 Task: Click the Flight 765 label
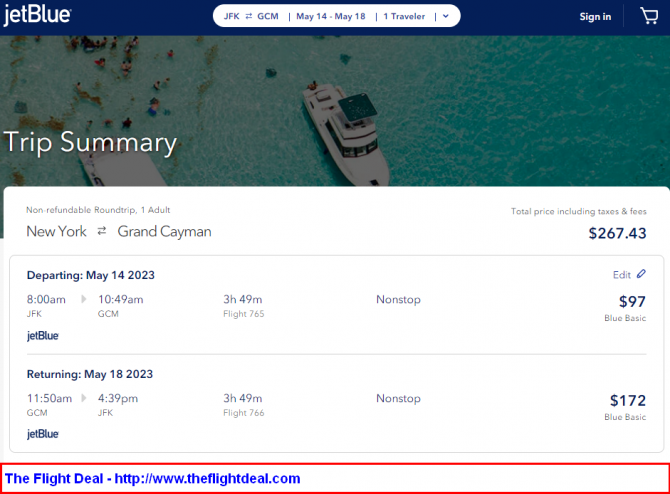(x=244, y=314)
